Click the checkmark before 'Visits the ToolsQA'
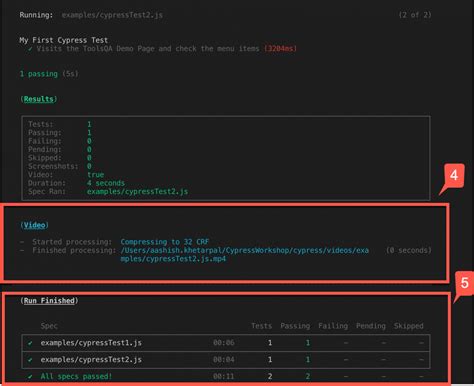 click(30, 49)
